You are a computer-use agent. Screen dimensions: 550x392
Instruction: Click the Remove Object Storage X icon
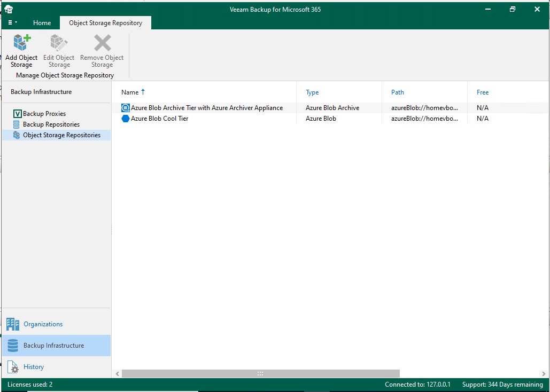[102, 43]
